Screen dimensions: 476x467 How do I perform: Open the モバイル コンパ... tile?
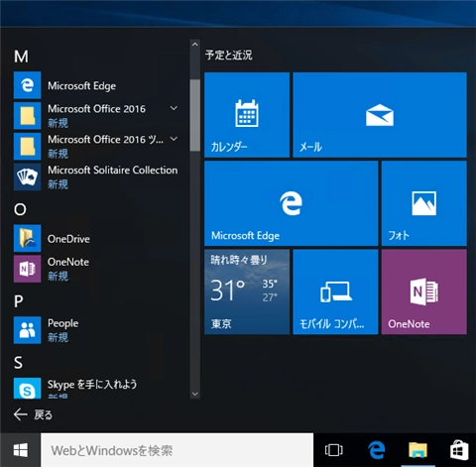point(335,292)
